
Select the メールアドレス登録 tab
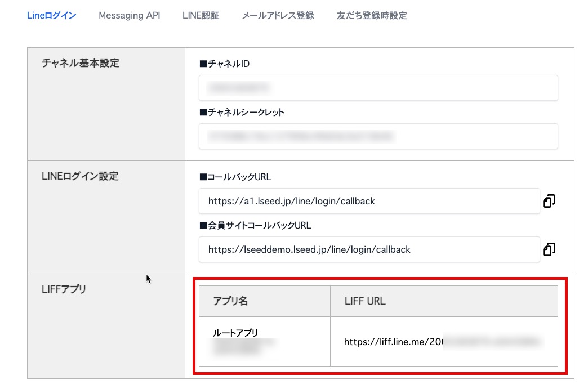278,15
